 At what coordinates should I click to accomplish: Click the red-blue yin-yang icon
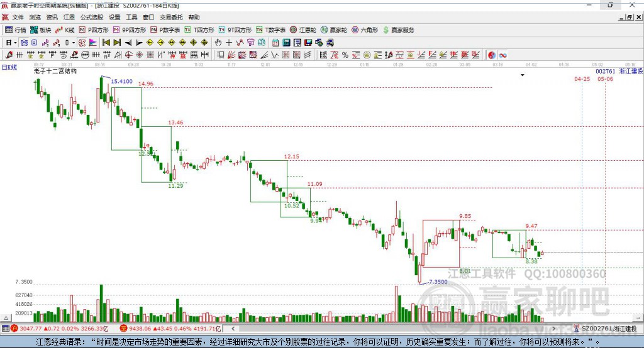(492, 55)
